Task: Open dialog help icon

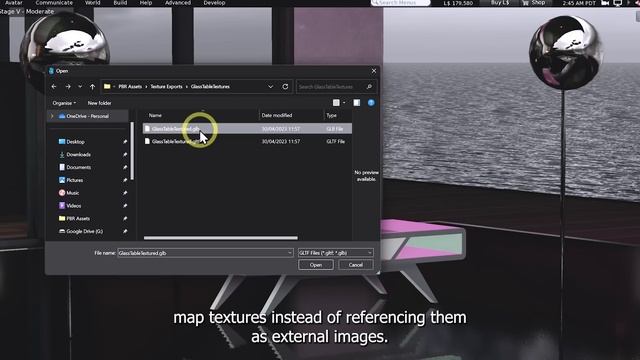Action: click(371, 103)
